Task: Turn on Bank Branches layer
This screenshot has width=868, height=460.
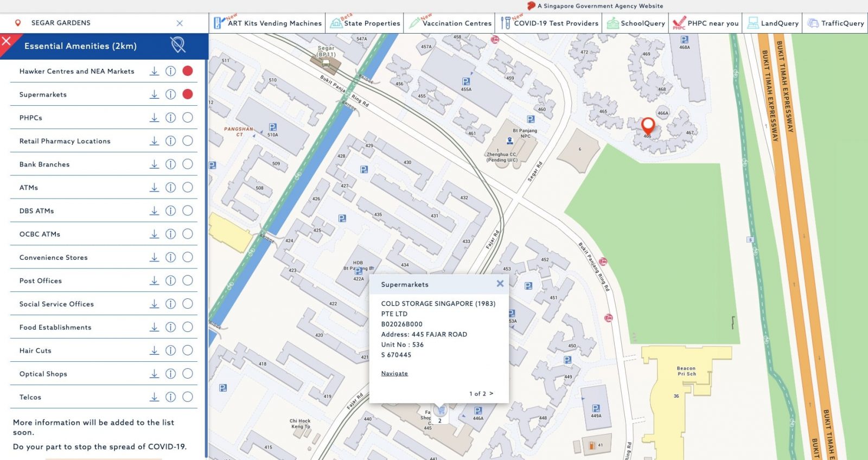Action: click(188, 164)
